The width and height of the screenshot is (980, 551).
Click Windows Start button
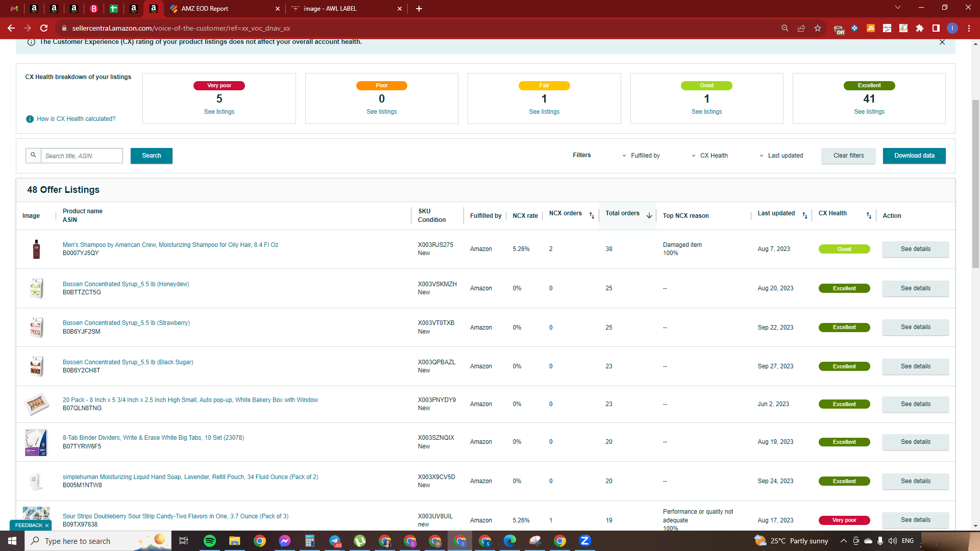pyautogui.click(x=12, y=541)
